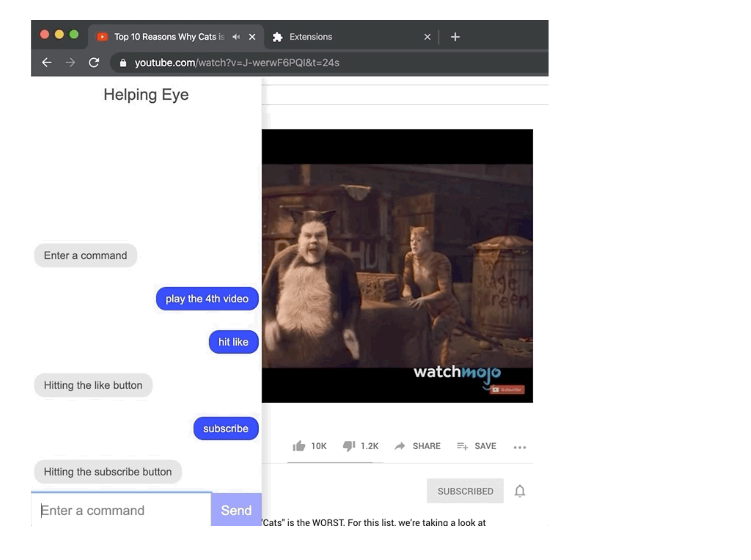Mute the tab using speaker icon
The image size is (751, 560).
236,37
